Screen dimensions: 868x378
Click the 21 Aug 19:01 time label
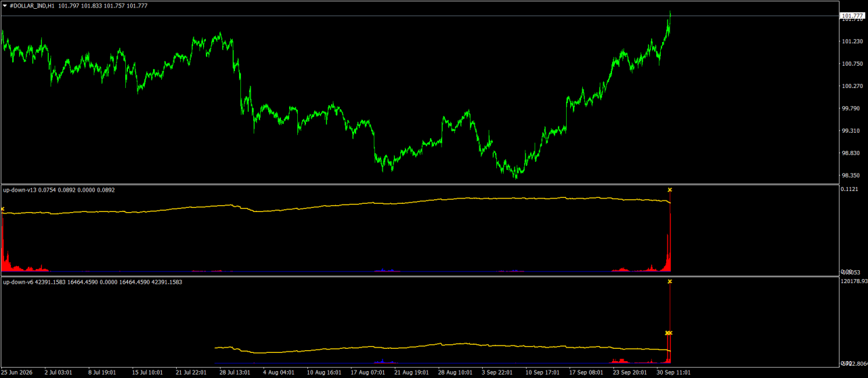(412, 372)
